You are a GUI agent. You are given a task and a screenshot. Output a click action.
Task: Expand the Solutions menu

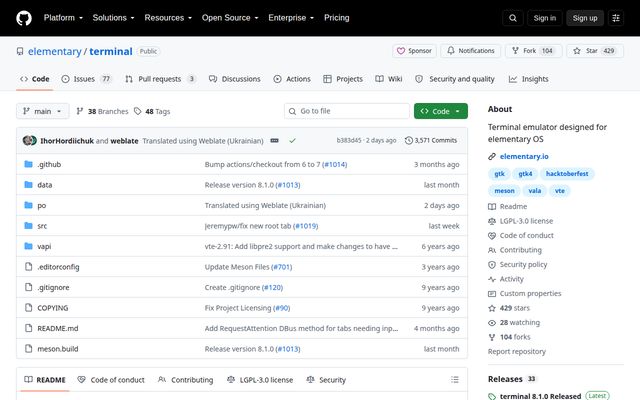(x=113, y=18)
